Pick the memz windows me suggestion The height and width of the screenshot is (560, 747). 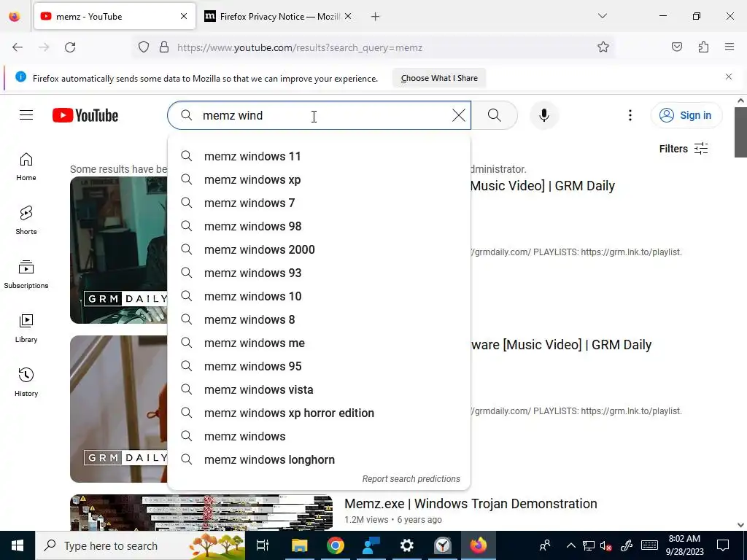(319, 343)
